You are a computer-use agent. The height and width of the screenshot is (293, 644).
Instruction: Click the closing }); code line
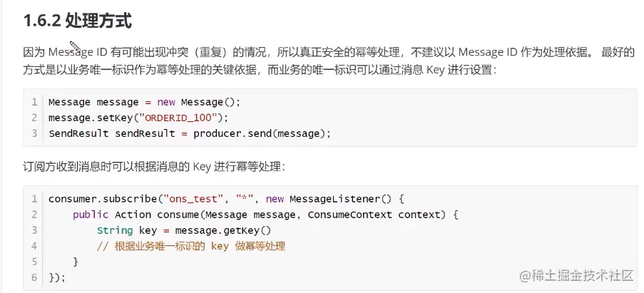(x=57, y=277)
